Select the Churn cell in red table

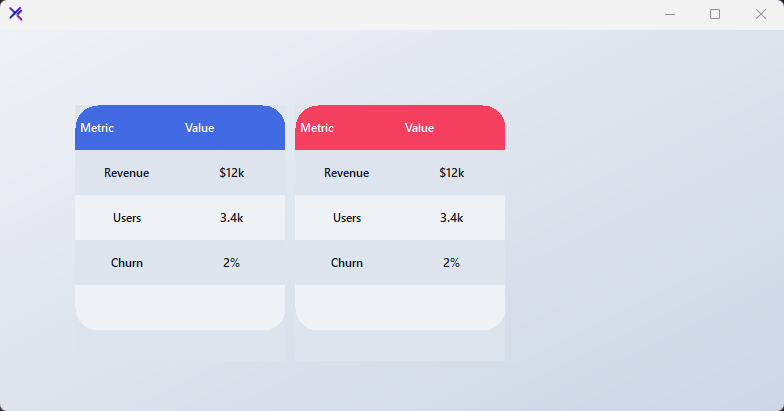click(347, 263)
